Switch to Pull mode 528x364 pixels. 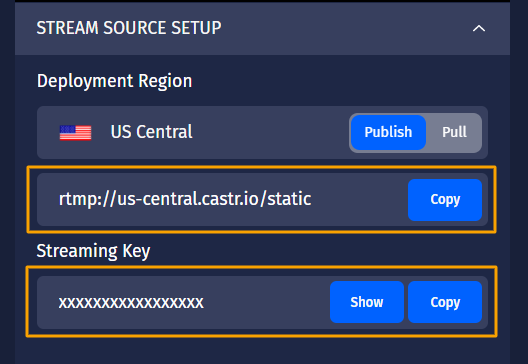454,132
